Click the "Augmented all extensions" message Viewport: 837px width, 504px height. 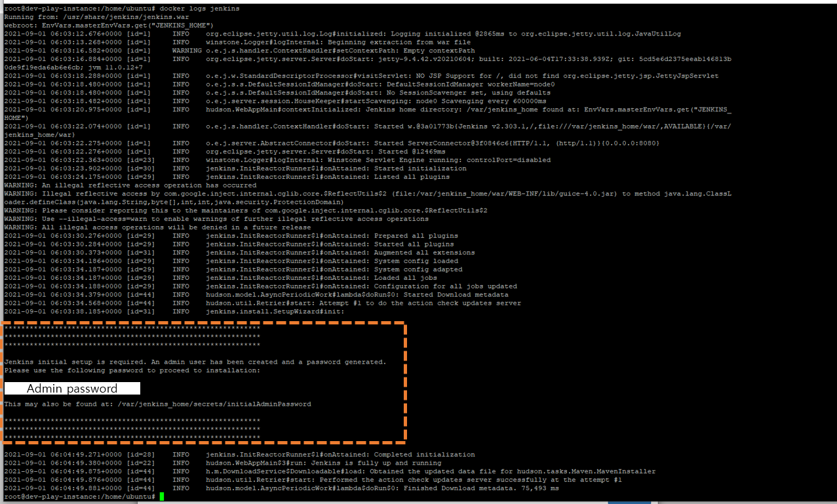click(424, 253)
